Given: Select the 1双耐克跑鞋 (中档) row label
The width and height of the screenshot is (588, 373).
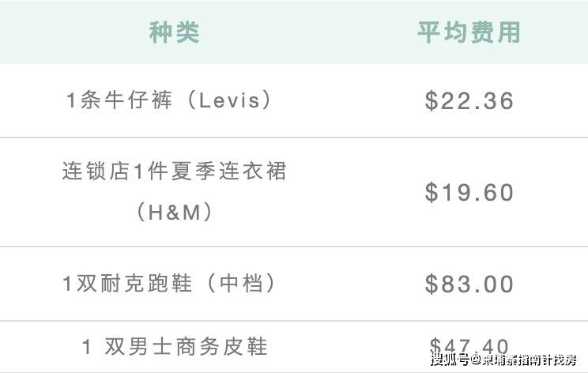Looking at the screenshot, I should tap(169, 284).
